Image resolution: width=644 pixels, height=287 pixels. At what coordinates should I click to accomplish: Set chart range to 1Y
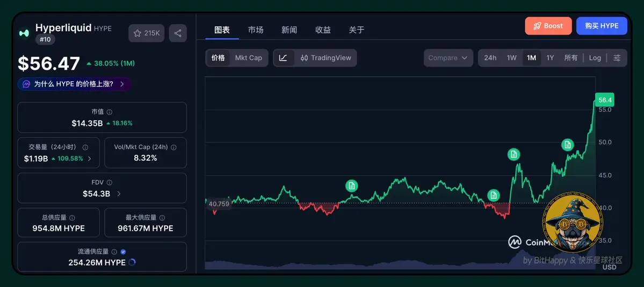click(x=551, y=58)
